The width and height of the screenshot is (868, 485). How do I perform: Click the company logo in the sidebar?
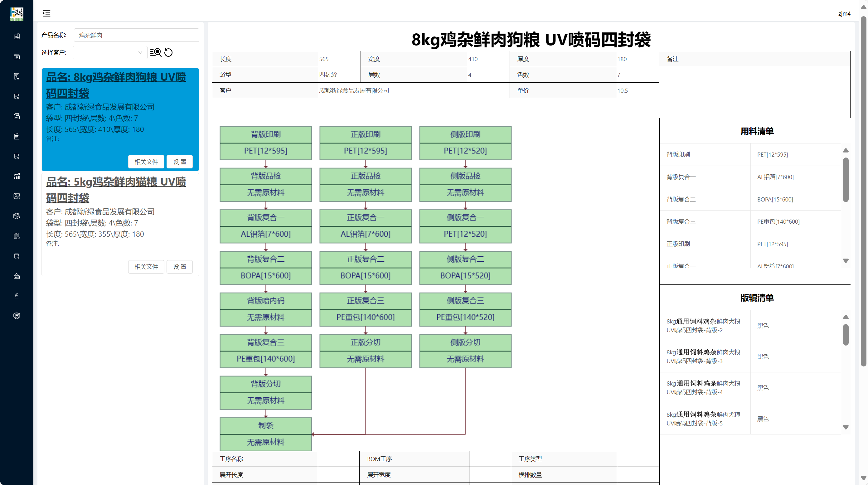pos(17,14)
